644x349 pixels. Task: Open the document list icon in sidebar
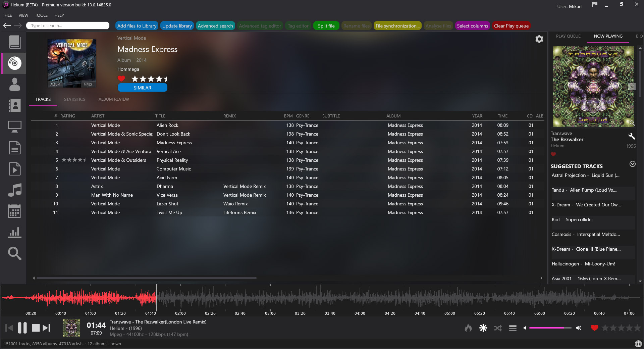point(14,148)
